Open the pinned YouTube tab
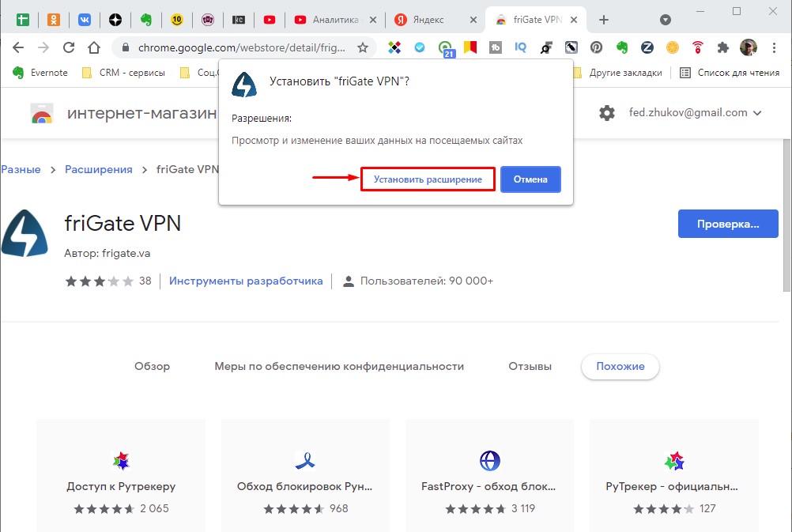 pyautogui.click(x=270, y=20)
